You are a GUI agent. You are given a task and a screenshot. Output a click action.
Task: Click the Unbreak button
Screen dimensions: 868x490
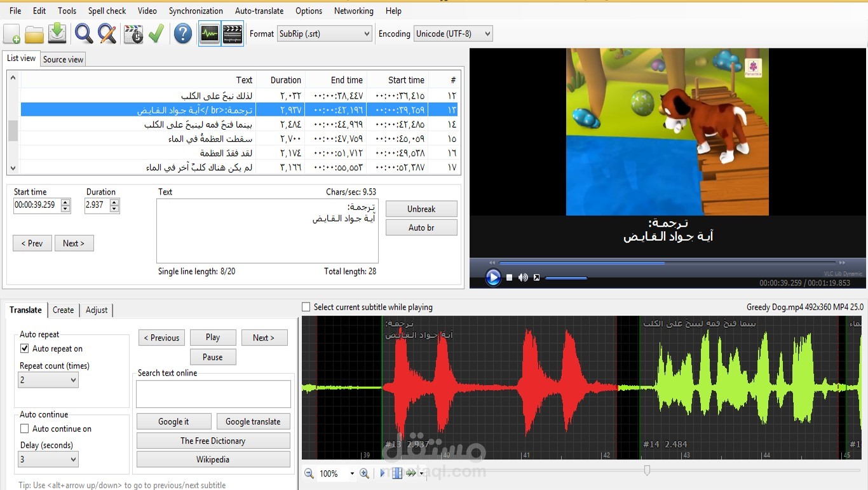[421, 209]
